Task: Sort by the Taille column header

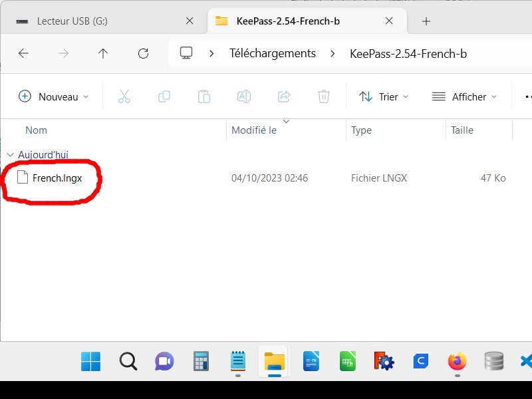Action: tap(462, 130)
